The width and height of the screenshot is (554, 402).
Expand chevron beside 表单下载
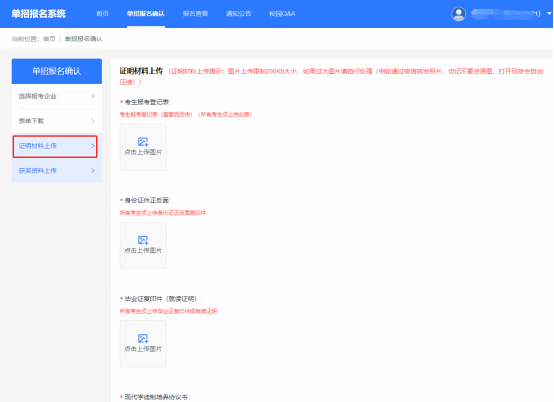point(93,121)
